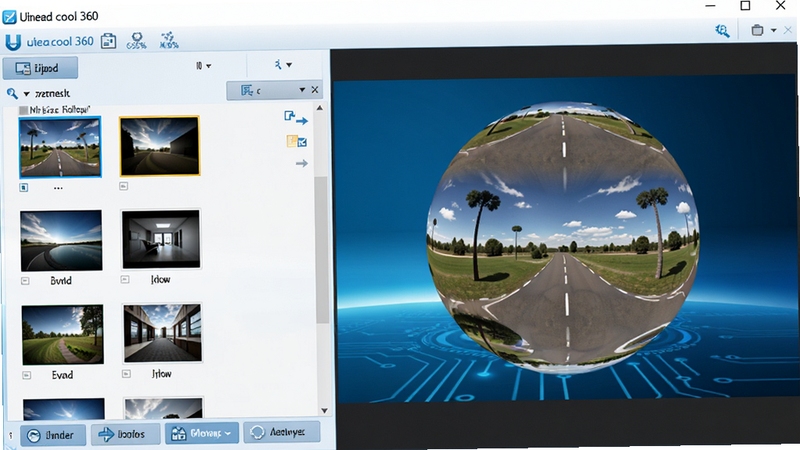Click the Bvrid label
This screenshot has width=800, height=450.
(x=61, y=281)
